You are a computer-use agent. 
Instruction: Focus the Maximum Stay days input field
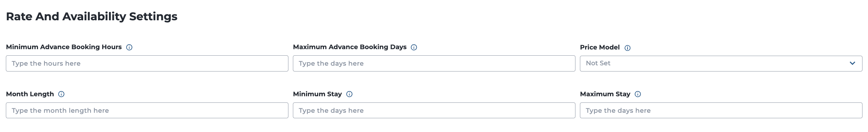click(x=721, y=110)
